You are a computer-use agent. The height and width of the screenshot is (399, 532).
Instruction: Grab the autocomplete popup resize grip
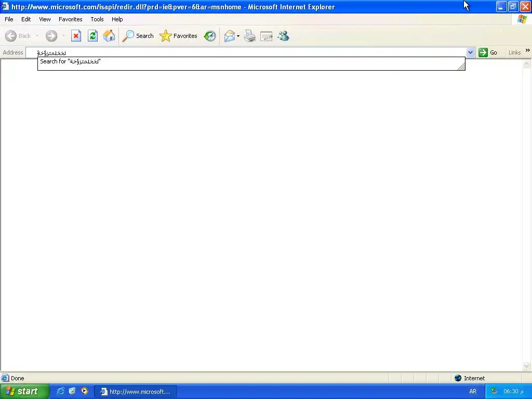(x=461, y=67)
